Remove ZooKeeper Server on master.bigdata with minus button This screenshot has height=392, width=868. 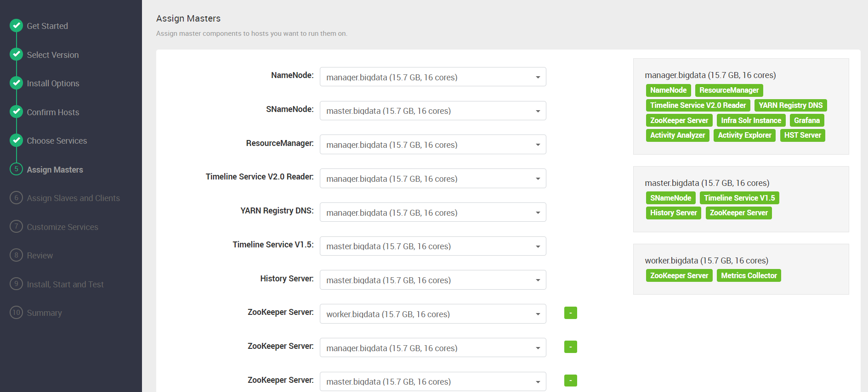tap(571, 381)
